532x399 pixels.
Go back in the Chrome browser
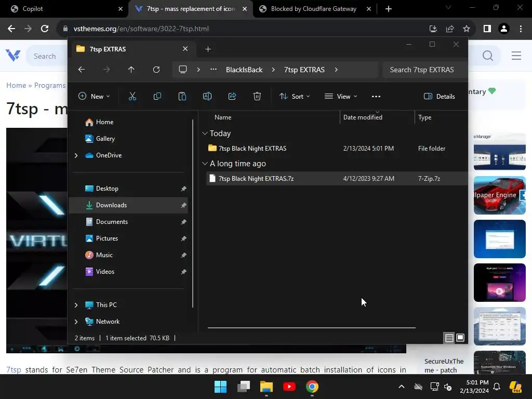click(11, 29)
